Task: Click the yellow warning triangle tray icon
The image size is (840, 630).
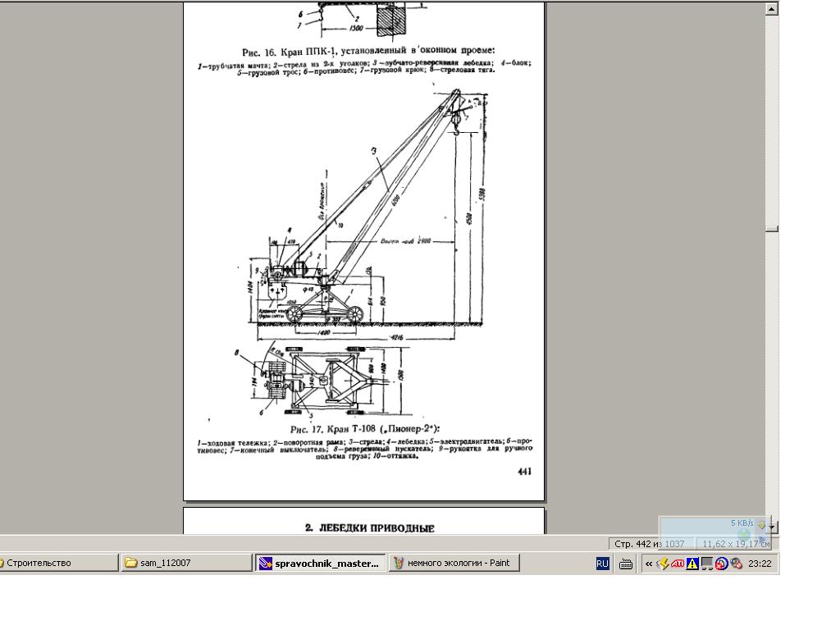Action: [x=692, y=564]
